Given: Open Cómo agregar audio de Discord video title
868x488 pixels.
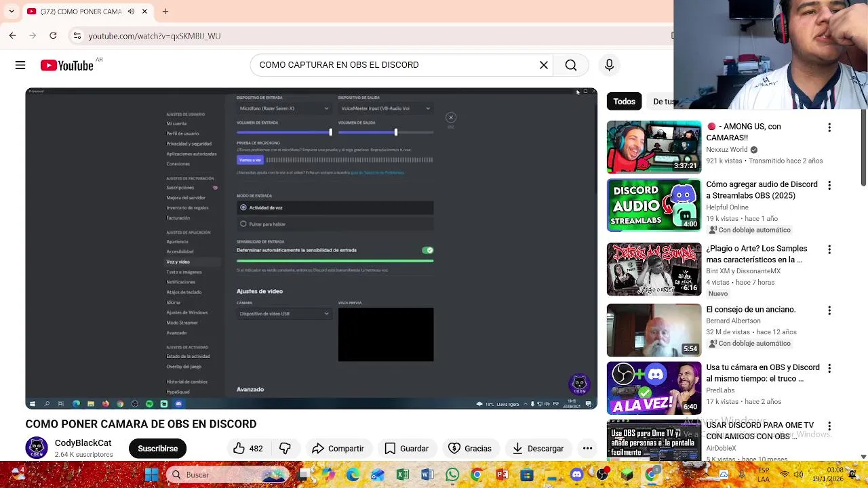Looking at the screenshot, I should pos(762,190).
